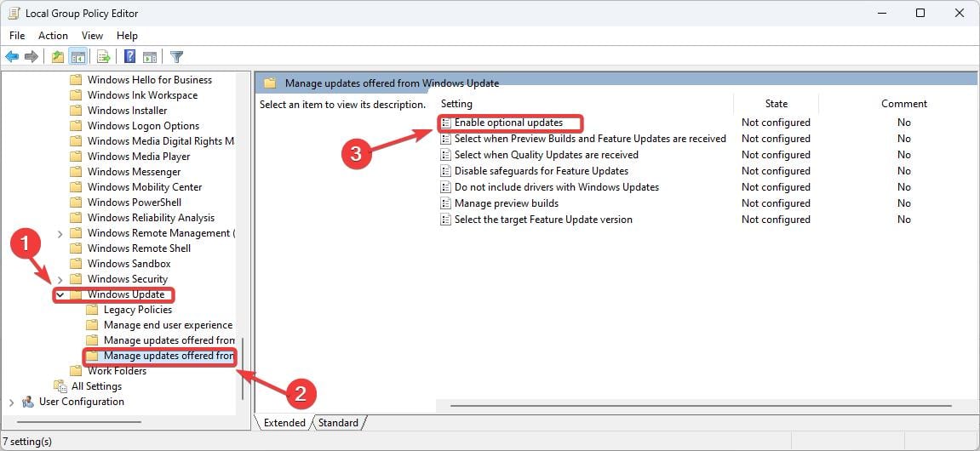Viewport: 980px width, 451px height.
Task: Select the Manage preview builds policy
Action: (507, 203)
